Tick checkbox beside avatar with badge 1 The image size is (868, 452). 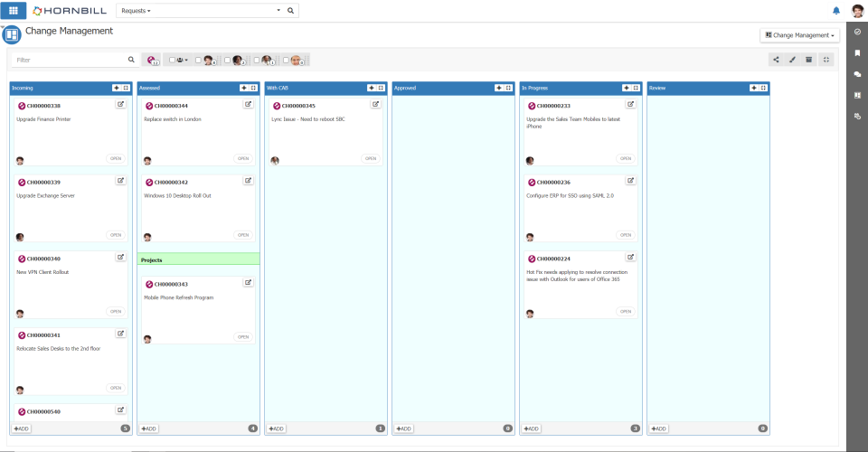(257, 60)
